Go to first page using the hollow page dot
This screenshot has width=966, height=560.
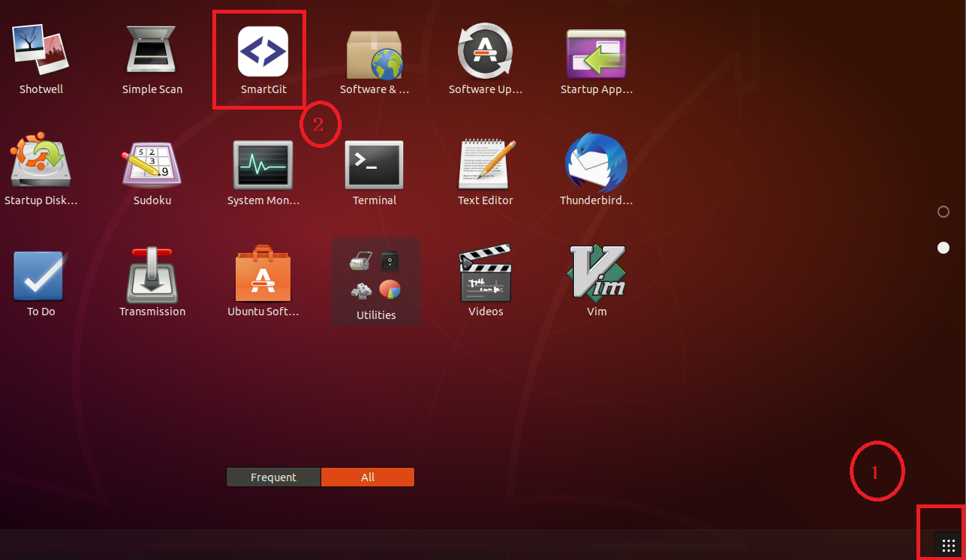943,212
